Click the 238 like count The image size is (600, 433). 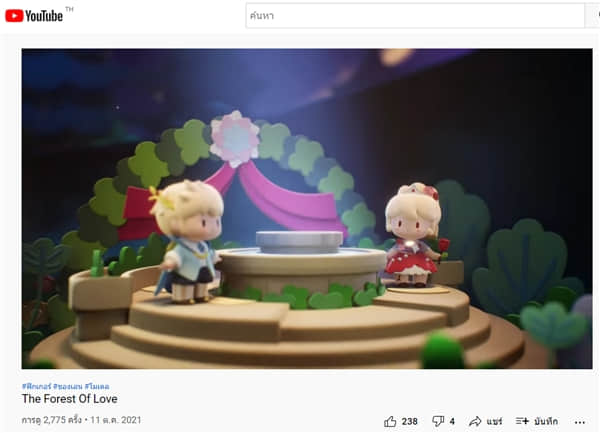pos(409,422)
